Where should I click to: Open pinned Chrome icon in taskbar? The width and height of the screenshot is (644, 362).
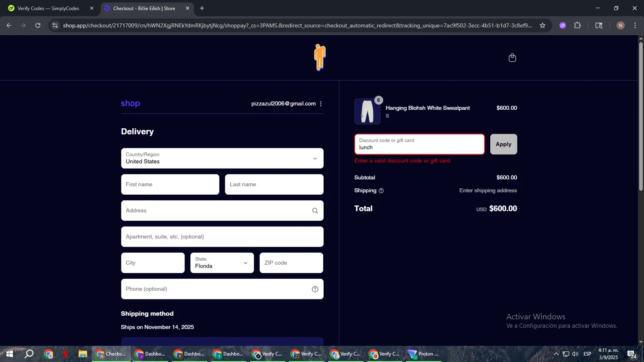pyautogui.click(x=49, y=354)
